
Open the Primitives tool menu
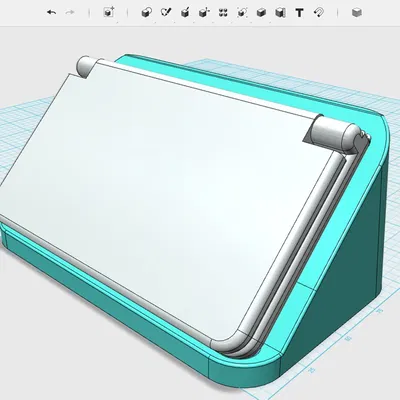tap(147, 13)
